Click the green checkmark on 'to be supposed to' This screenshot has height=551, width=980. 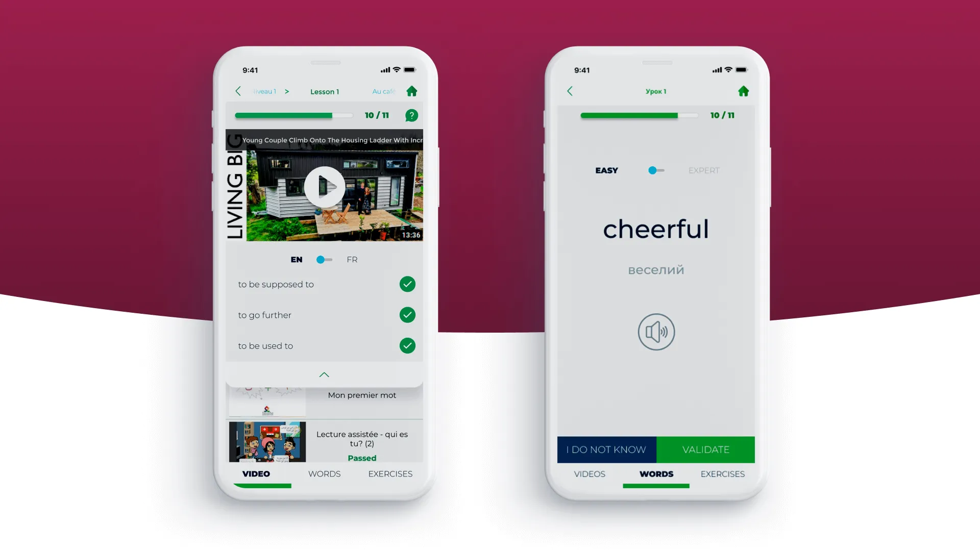point(407,283)
